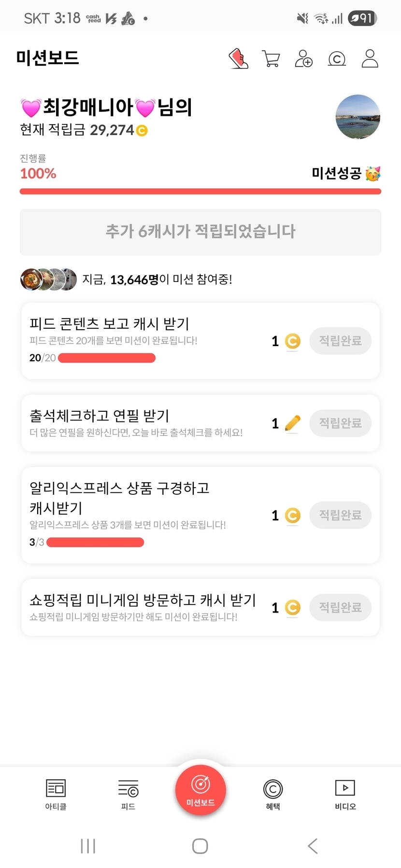This screenshot has height=868, width=401.
Task: Tap the 추가 6캐시가 적립되었습니다 banner
Action: click(200, 232)
